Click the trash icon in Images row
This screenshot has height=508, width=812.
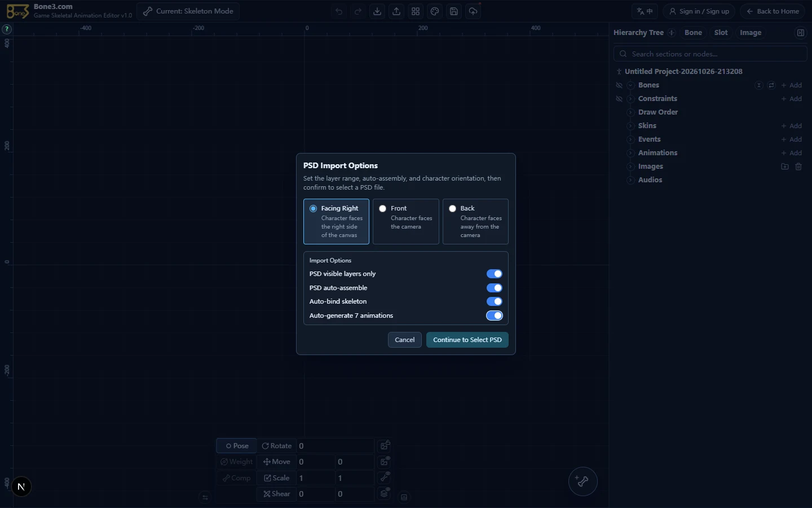pos(798,167)
